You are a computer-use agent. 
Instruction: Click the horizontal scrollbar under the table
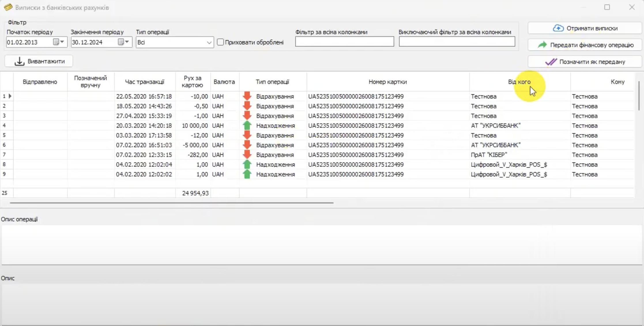pyautogui.click(x=172, y=203)
